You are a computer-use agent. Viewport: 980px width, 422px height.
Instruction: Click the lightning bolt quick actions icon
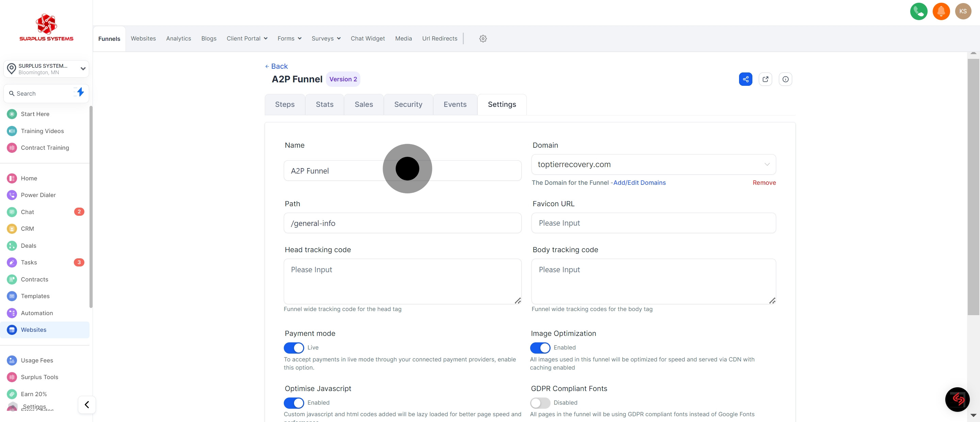(x=80, y=92)
